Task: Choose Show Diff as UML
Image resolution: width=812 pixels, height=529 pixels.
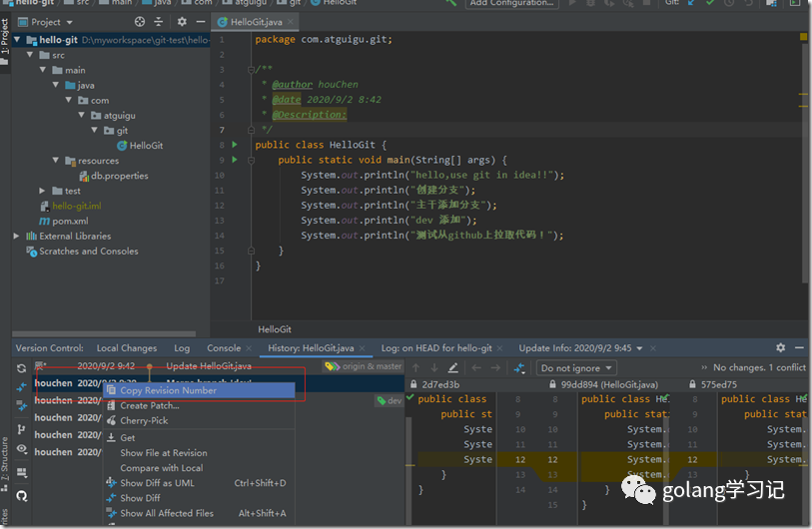Action: [x=200, y=483]
